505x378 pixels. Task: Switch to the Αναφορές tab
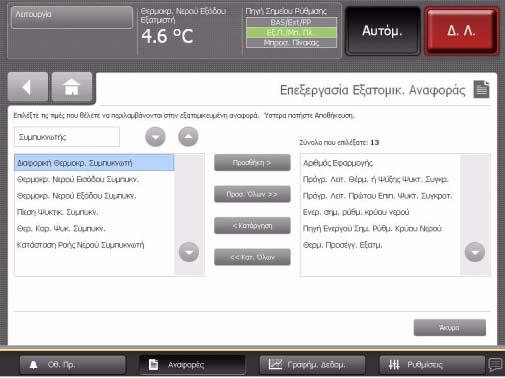tap(192, 365)
